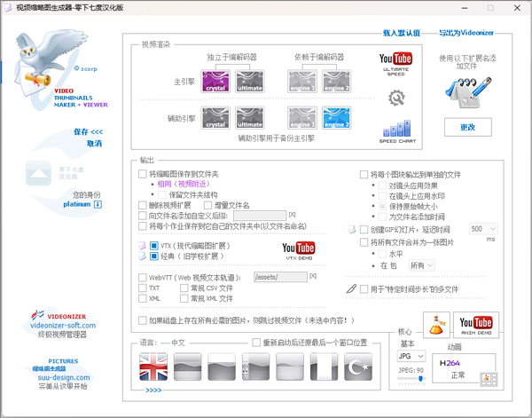Screen dimensions: 532x418
Task: Open the YouTube Ultimate Speed video
Action: tap(395, 64)
